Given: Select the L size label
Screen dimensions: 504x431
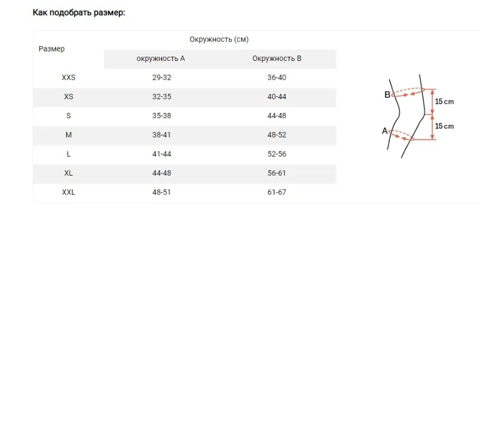Looking at the screenshot, I should coord(69,154).
